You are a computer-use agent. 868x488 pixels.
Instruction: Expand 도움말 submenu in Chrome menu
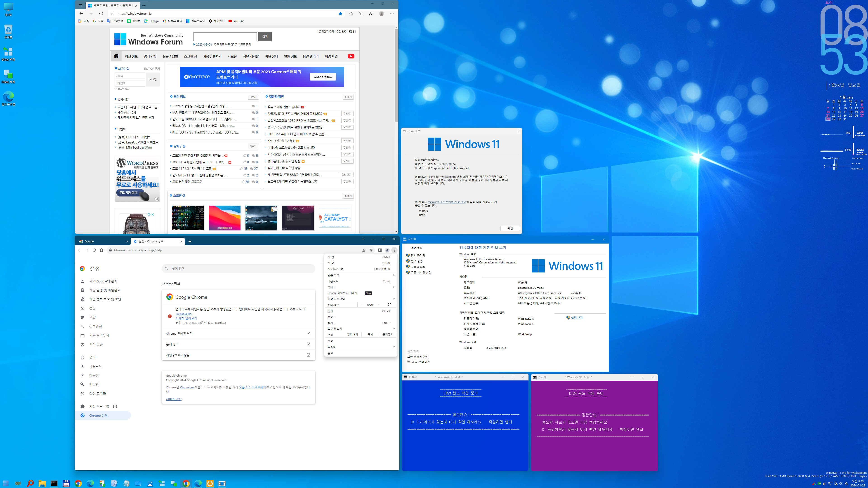click(361, 347)
